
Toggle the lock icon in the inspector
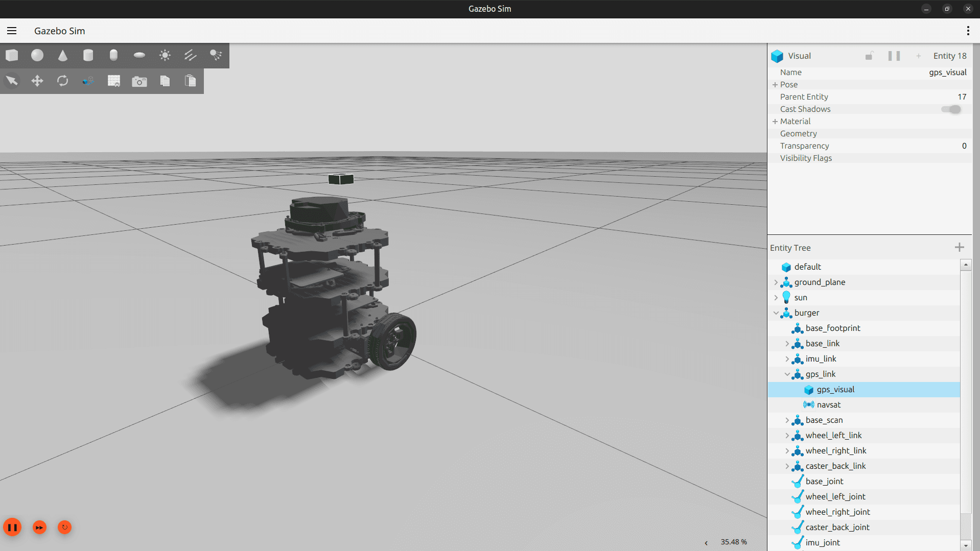[x=869, y=56]
